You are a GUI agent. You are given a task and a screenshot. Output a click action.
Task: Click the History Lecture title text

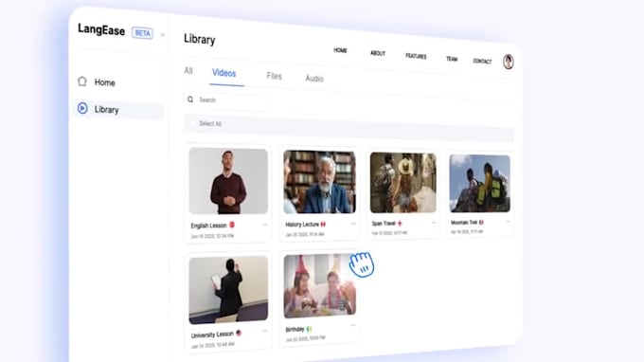(x=302, y=225)
